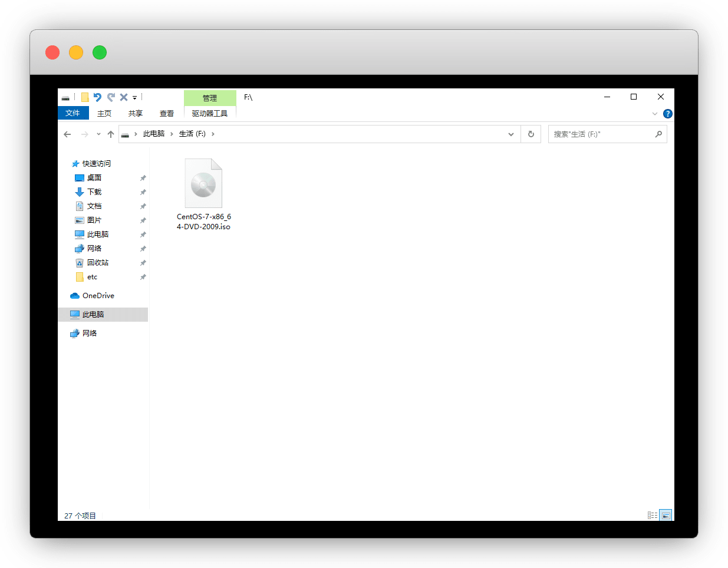Switch to details view in status bar
The image size is (728, 568).
[653, 516]
